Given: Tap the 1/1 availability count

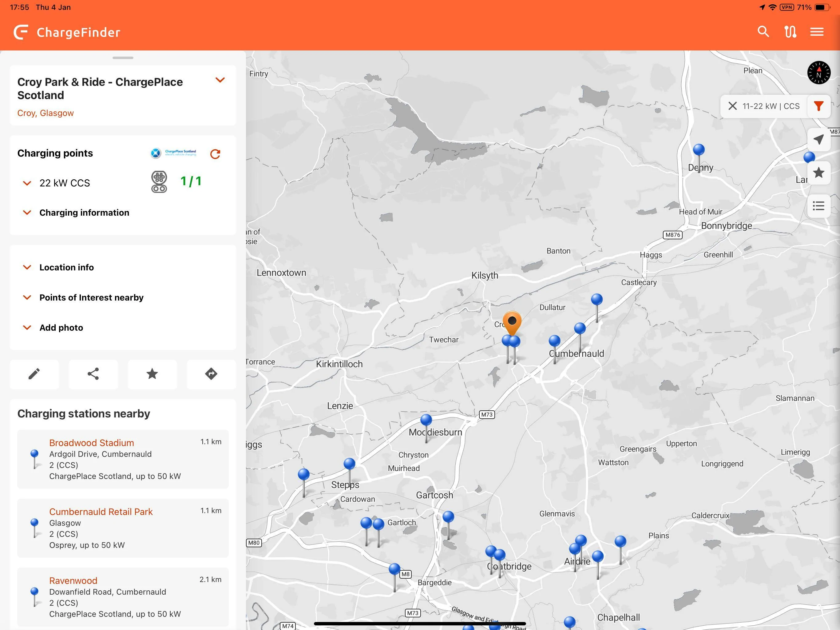Looking at the screenshot, I should click(191, 181).
